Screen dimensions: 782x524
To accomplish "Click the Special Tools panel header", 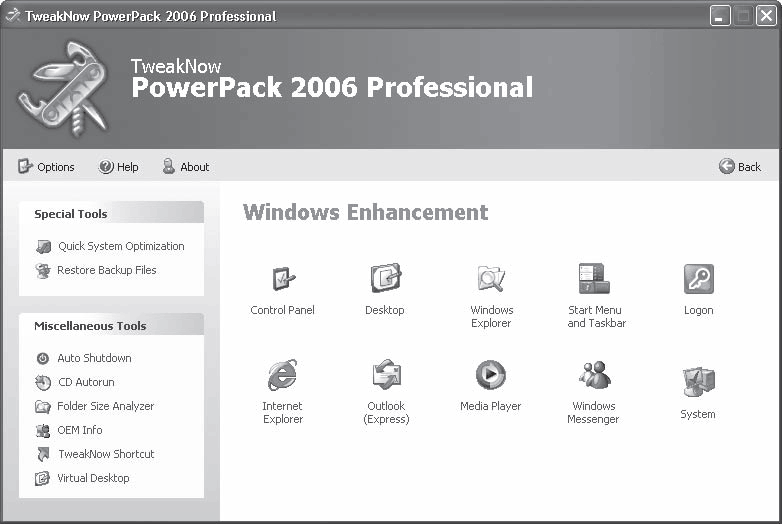I will (x=112, y=213).
